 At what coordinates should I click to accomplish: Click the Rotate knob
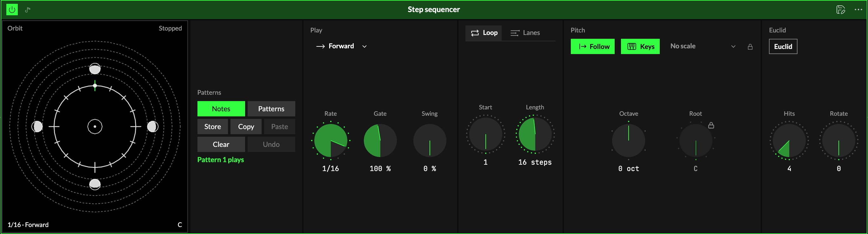tap(839, 141)
